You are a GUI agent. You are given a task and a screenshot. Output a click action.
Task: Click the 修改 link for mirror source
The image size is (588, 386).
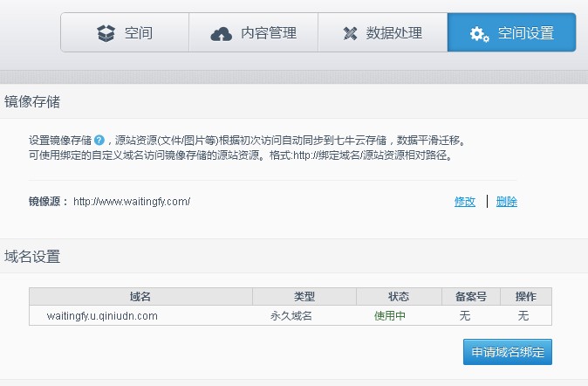click(x=465, y=202)
